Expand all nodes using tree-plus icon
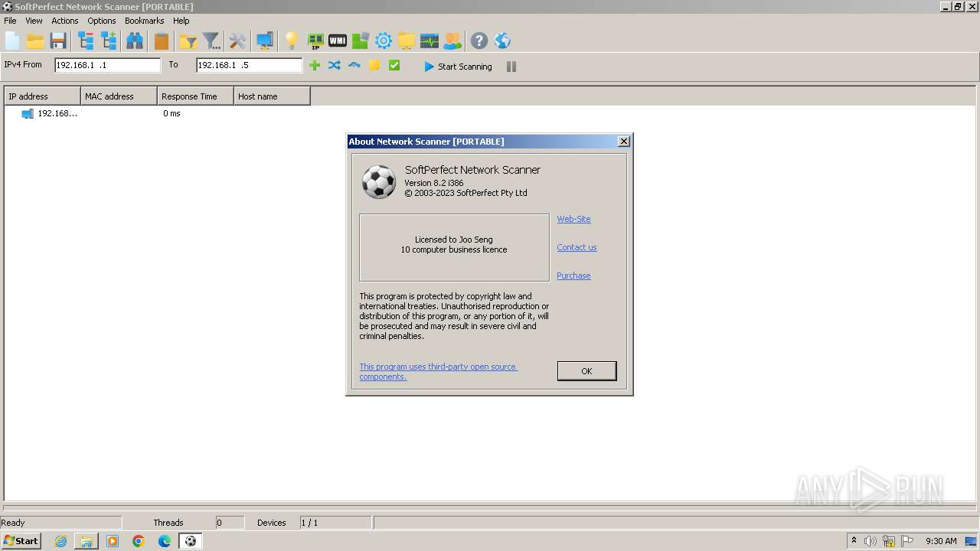The height and width of the screenshot is (551, 980). point(109,41)
